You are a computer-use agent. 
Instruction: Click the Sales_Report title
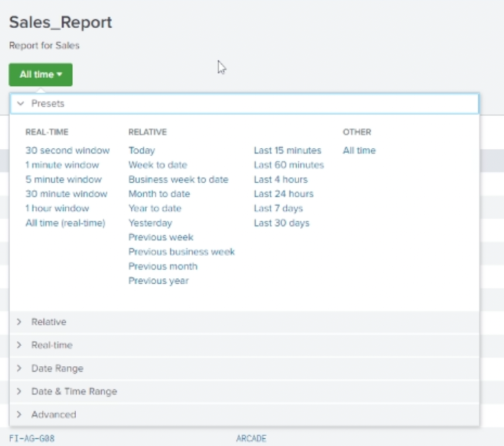(x=60, y=22)
